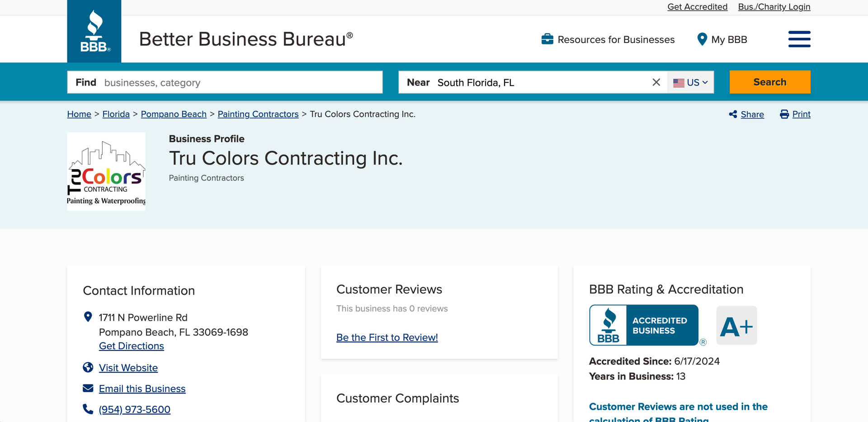Viewport: 868px width, 422px height.
Task: Open the Get Accredited menu link
Action: [698, 7]
